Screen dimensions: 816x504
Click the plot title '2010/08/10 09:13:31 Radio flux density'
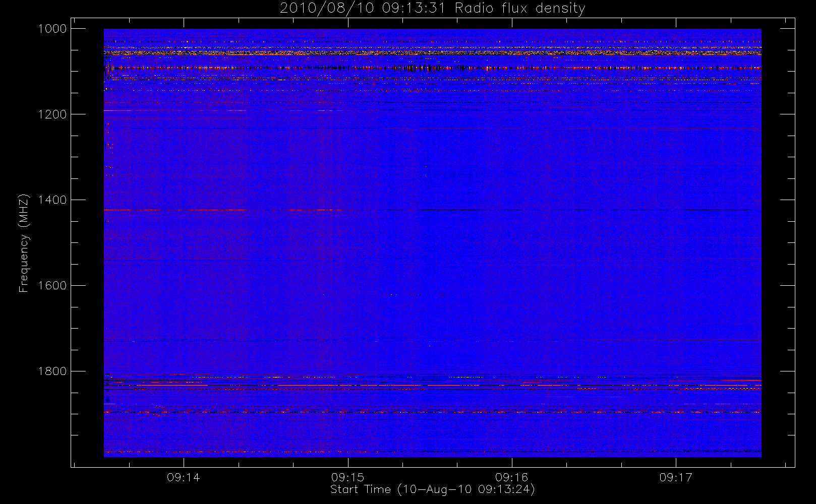[x=432, y=8]
